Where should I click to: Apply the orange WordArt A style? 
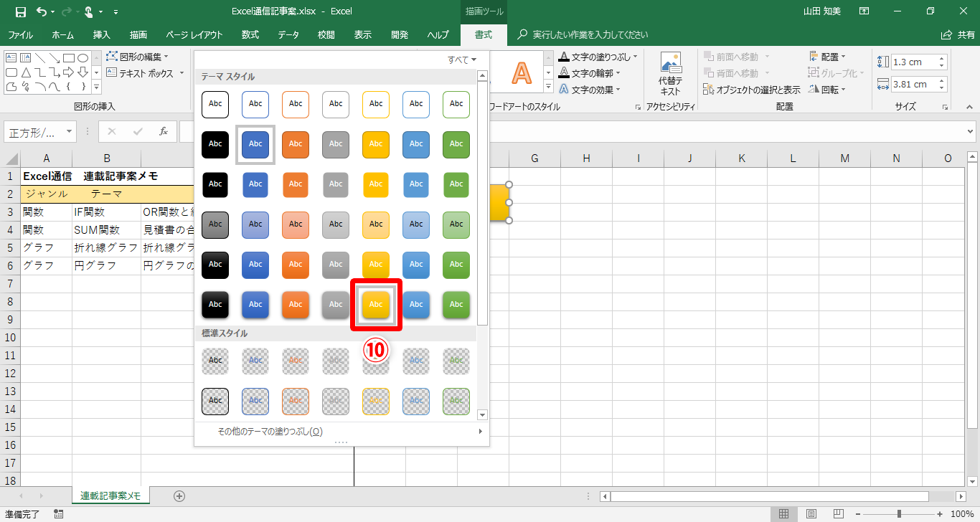pos(522,72)
